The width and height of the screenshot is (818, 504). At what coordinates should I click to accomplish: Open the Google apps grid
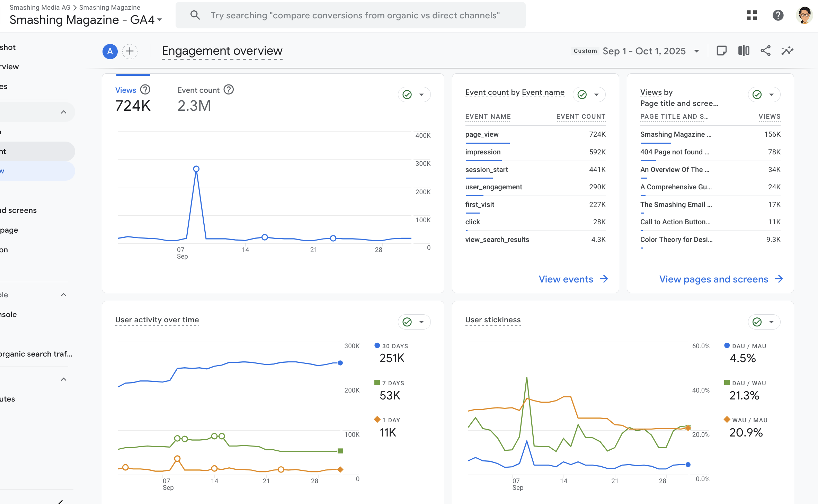pyautogui.click(x=752, y=15)
